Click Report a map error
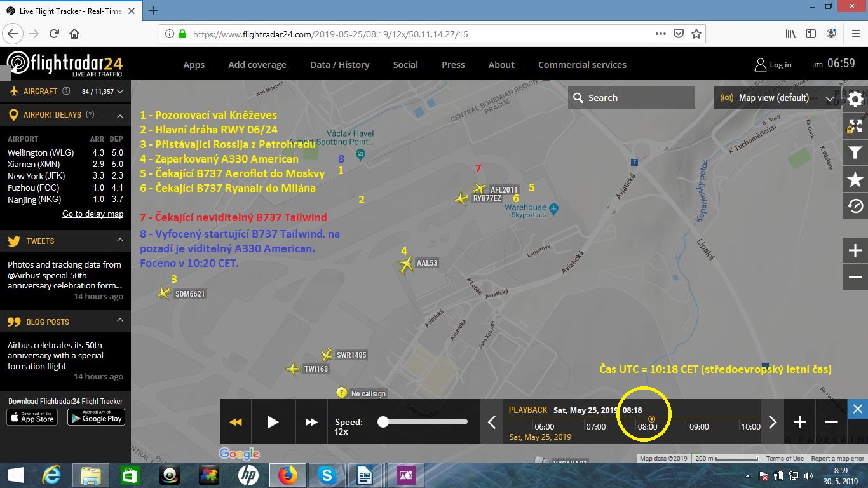868x488 pixels. (x=837, y=459)
